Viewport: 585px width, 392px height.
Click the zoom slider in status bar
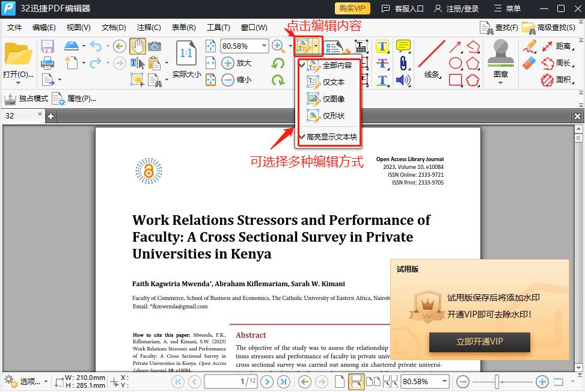(497, 381)
